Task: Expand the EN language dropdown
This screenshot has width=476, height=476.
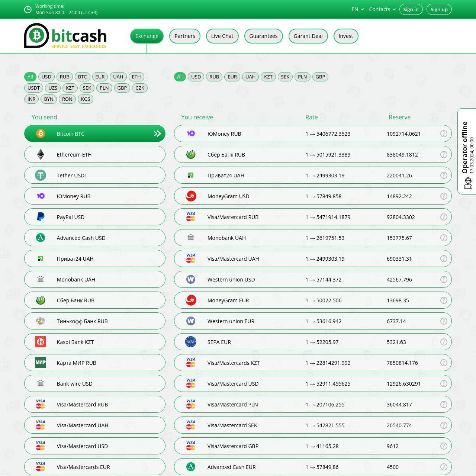Action: pyautogui.click(x=357, y=9)
